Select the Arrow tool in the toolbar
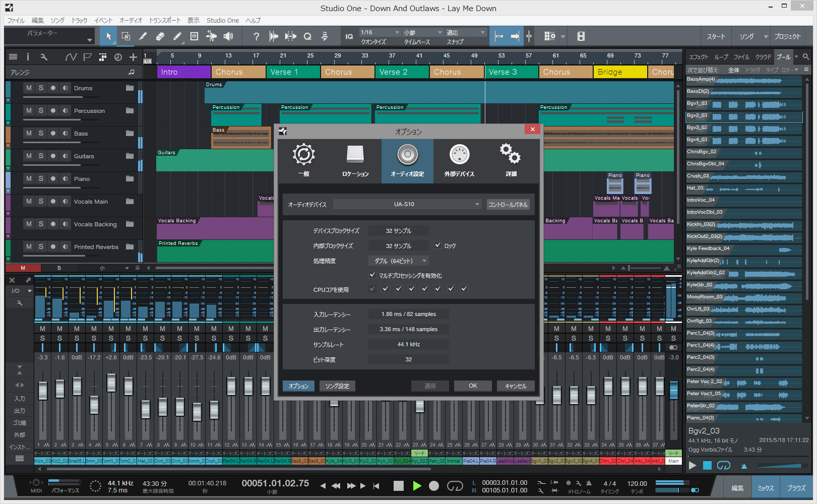This screenshot has height=504, width=817. [x=108, y=36]
